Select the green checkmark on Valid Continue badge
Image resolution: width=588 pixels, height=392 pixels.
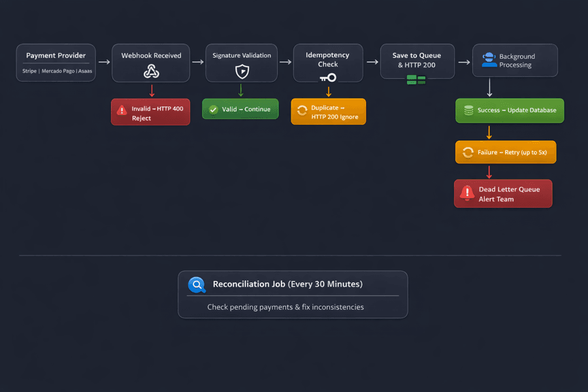point(212,108)
